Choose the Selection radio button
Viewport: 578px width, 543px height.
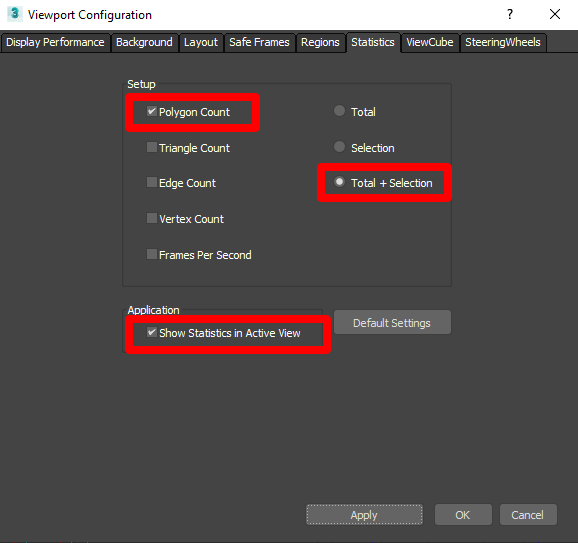click(339, 147)
